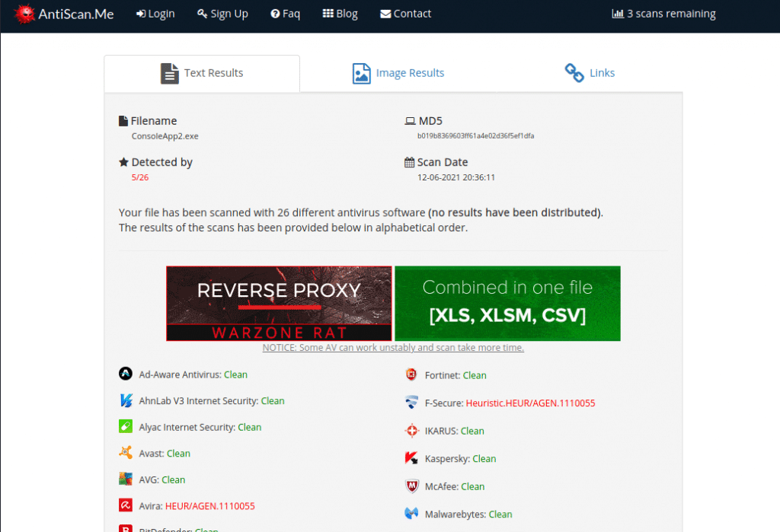Open the Sign Up page
Image resolution: width=780 pixels, height=532 pixels.
click(222, 14)
